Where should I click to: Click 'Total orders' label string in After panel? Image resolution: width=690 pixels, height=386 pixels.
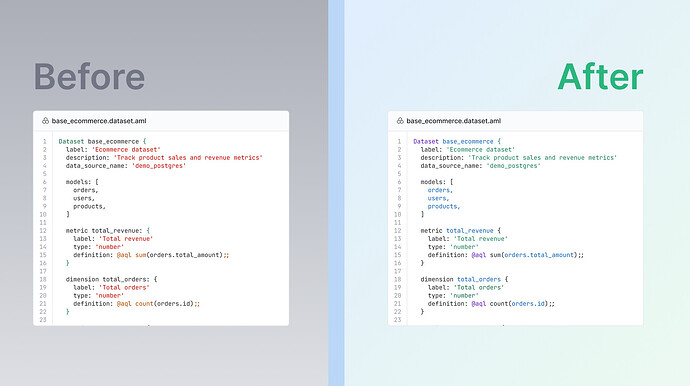click(479, 287)
